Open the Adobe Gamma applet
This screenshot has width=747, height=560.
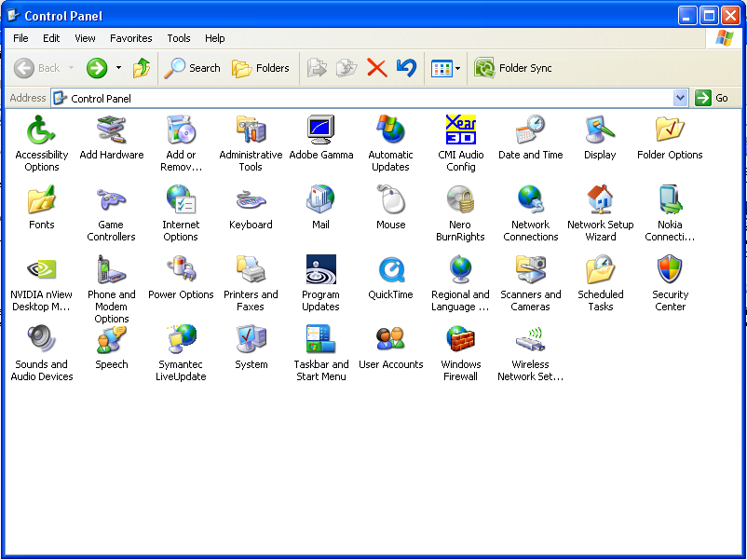[x=321, y=130]
